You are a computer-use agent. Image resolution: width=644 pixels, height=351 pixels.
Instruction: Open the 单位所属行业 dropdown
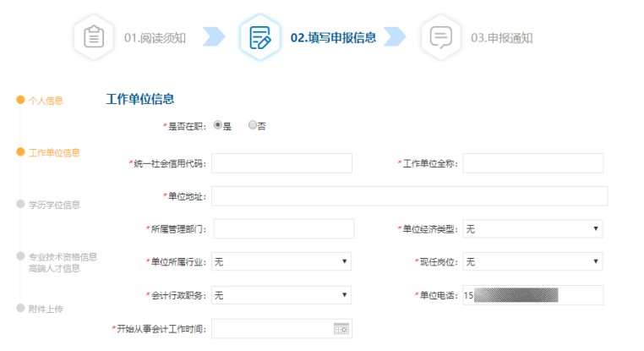(x=281, y=262)
